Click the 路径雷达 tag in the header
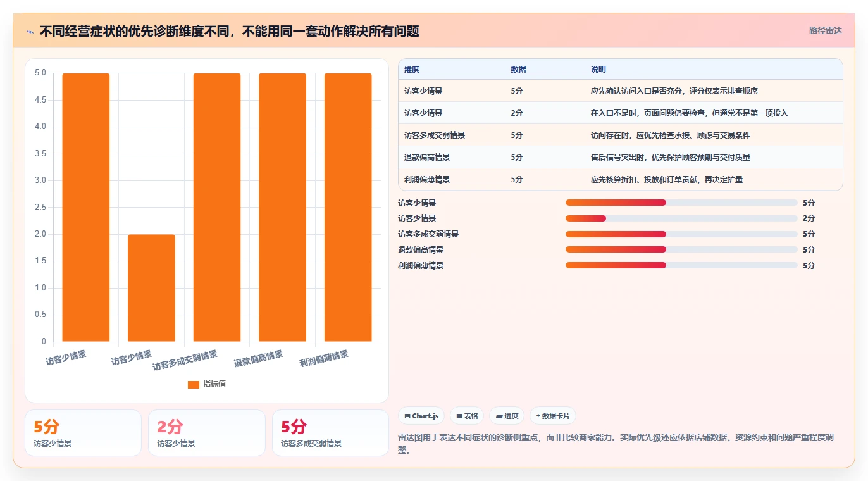 pyautogui.click(x=825, y=30)
